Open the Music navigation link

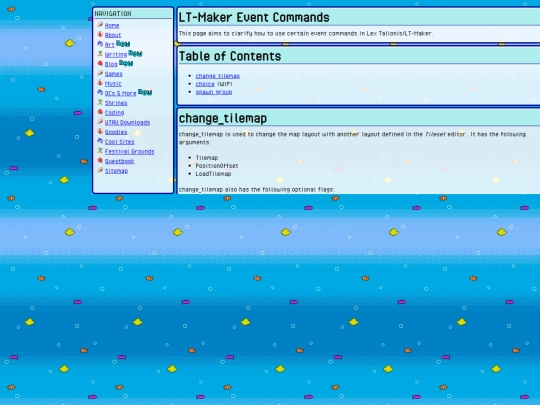tap(113, 83)
